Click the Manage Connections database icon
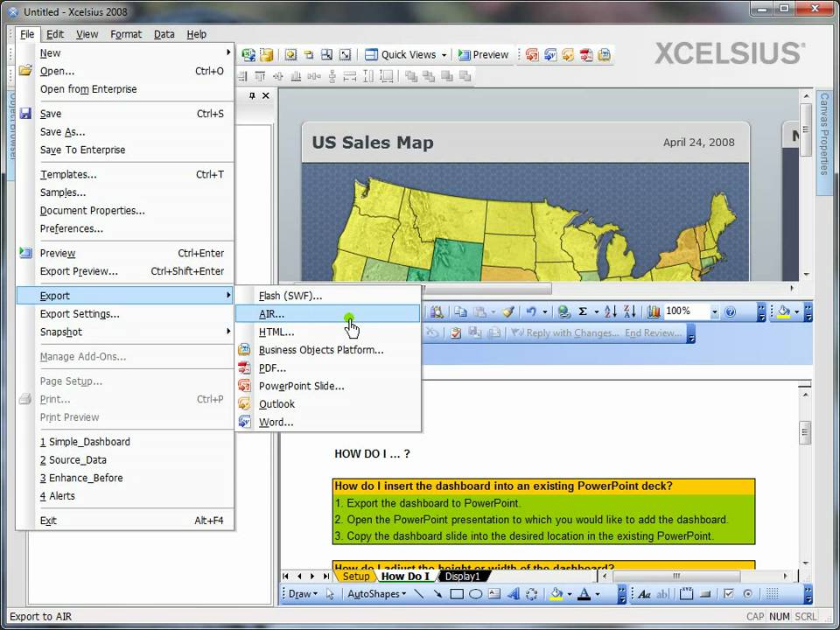Image resolution: width=840 pixels, height=630 pixels. (266, 54)
